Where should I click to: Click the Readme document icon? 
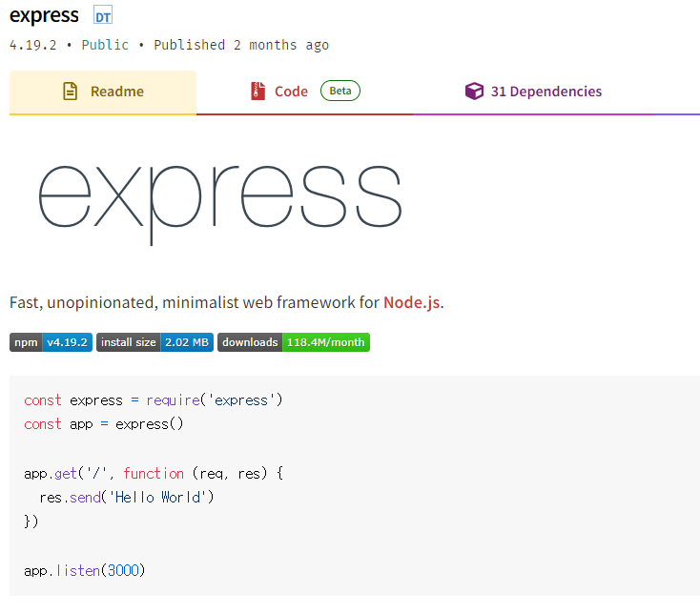70,91
